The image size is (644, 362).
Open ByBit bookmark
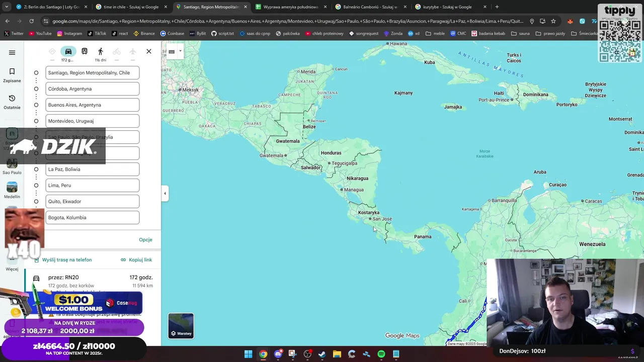pyautogui.click(x=197, y=34)
